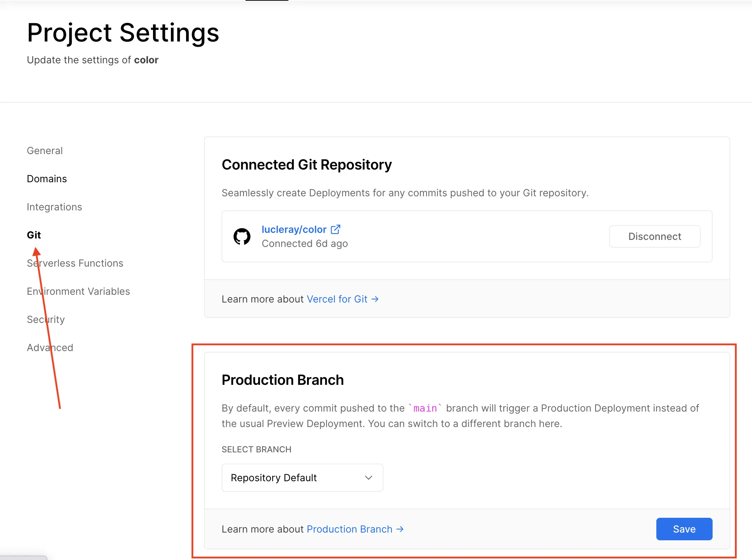752x560 pixels.
Task: Navigate to Environment Variables
Action: point(78,291)
